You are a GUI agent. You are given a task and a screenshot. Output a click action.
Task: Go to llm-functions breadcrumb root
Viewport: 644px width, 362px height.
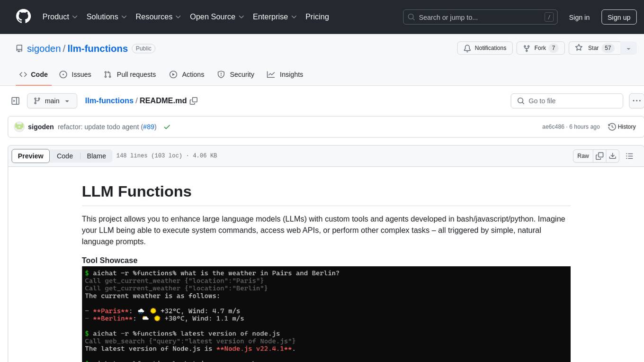tap(109, 100)
